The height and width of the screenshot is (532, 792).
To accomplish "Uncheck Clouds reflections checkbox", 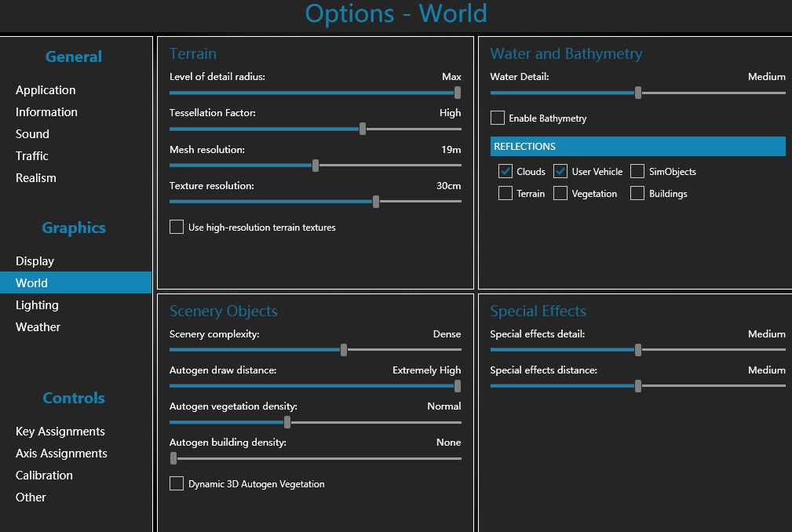I will [505, 172].
